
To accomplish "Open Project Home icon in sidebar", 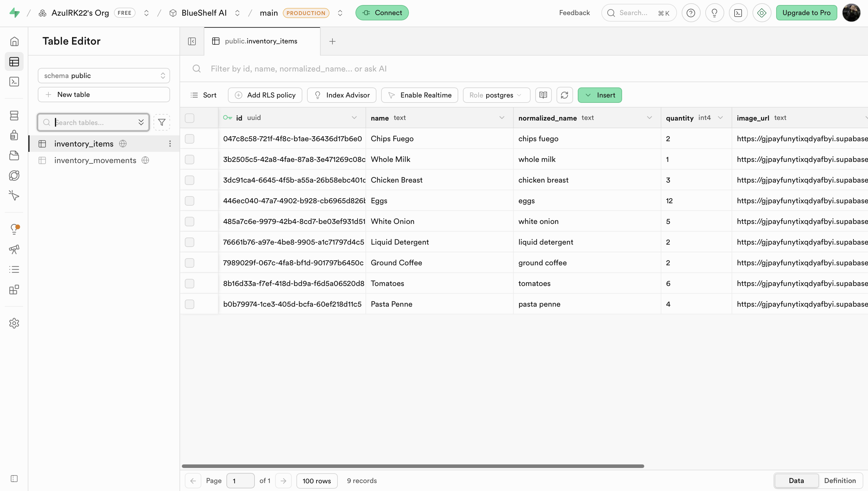I will pos(14,41).
